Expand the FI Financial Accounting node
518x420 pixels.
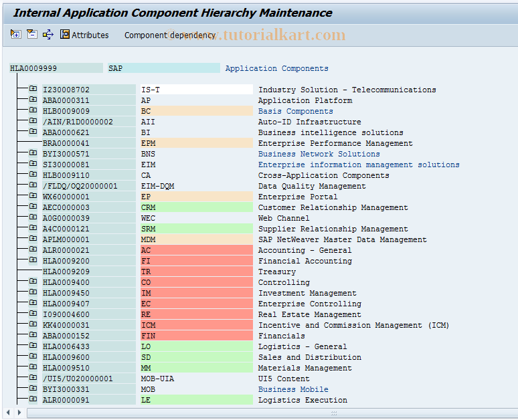pos(33,260)
